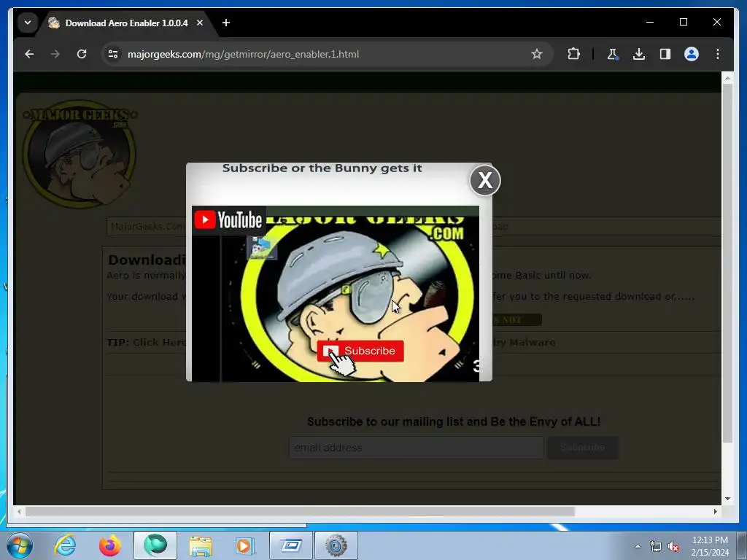Viewport: 747px width, 560px height.
Task: Launch Internet Explorer from the taskbar
Action: point(65,545)
